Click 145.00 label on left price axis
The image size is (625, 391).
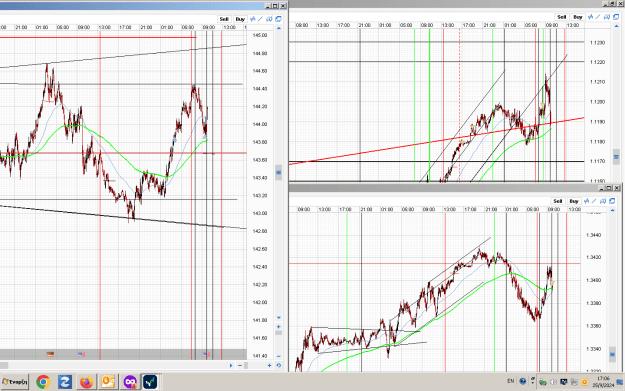[260, 35]
